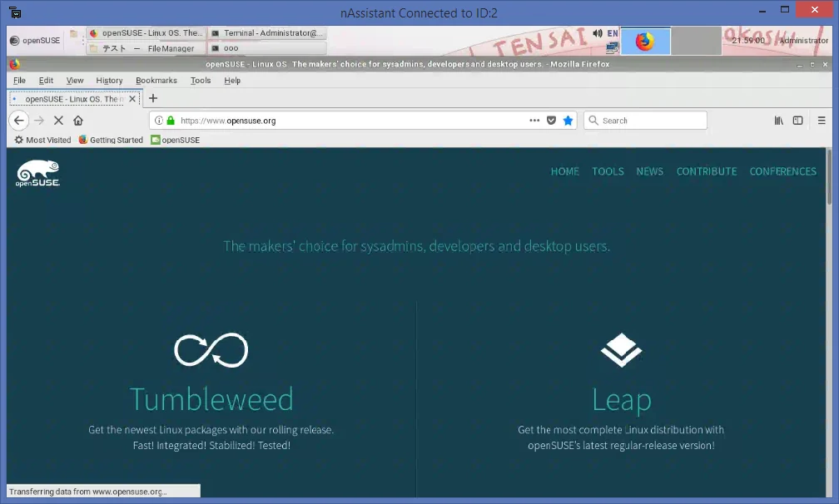Click the page vertical scrollbar thumb
Viewport: 839px width, 504px height.
[x=829, y=177]
